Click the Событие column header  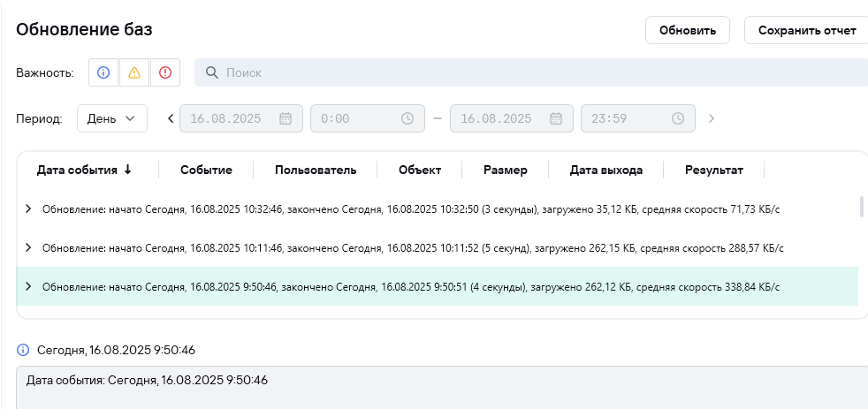pos(206,170)
